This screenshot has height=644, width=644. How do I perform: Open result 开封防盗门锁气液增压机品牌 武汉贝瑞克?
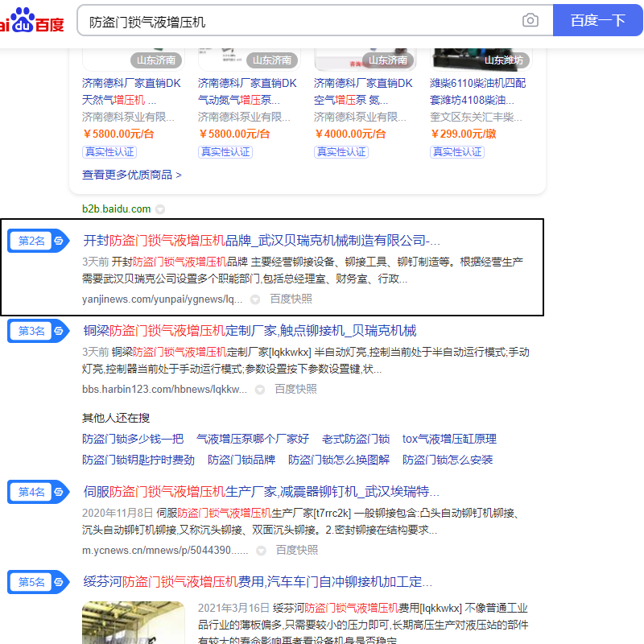261,240
